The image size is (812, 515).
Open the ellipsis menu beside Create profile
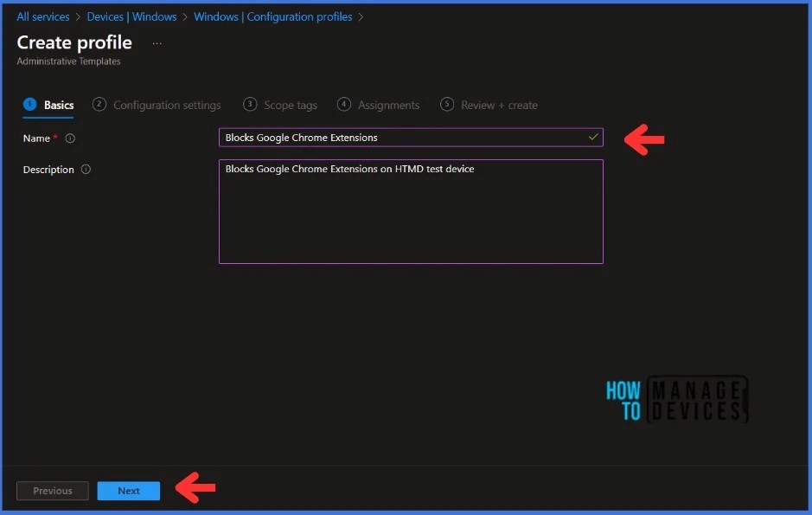click(x=157, y=42)
